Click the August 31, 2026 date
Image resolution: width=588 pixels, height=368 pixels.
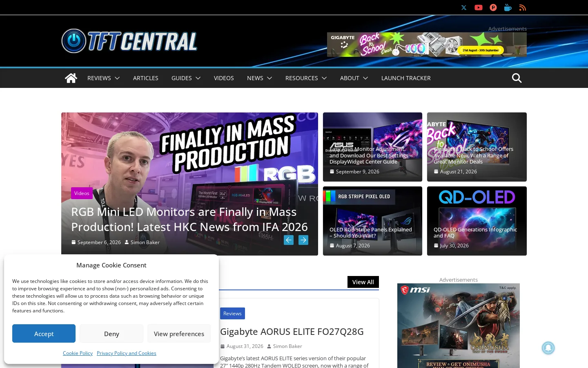[245, 346]
